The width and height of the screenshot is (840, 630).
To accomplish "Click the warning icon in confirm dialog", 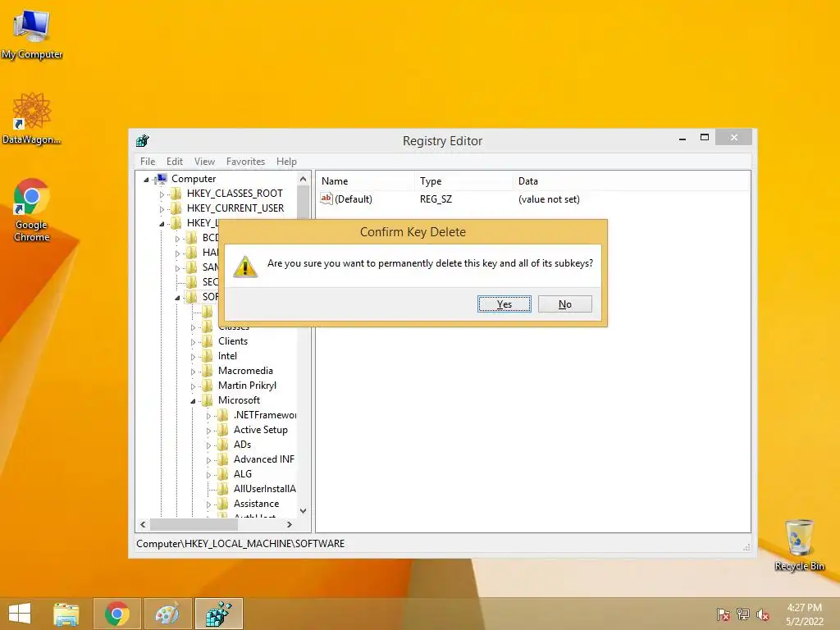I will [x=245, y=267].
